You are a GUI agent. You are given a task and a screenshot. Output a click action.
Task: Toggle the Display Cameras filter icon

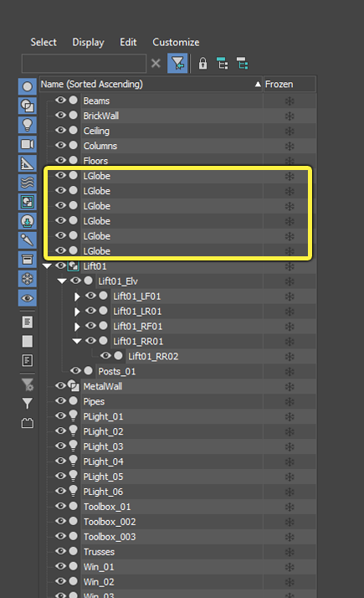tap(27, 144)
